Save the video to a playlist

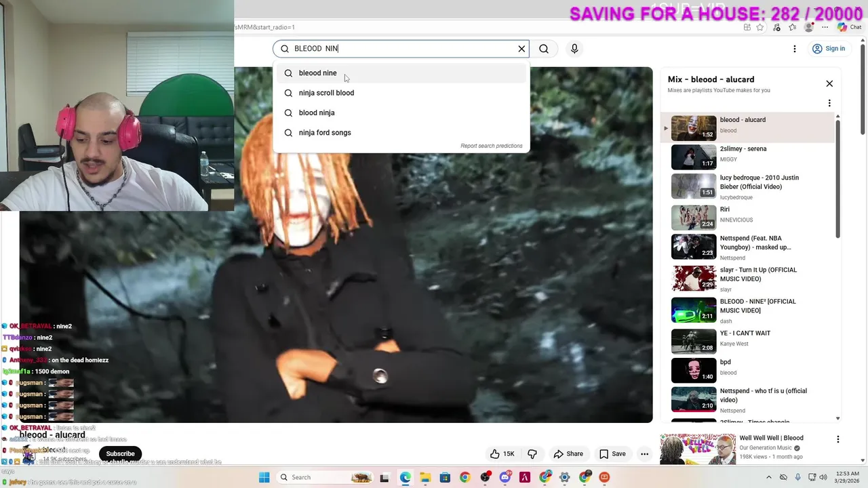[612, 454]
